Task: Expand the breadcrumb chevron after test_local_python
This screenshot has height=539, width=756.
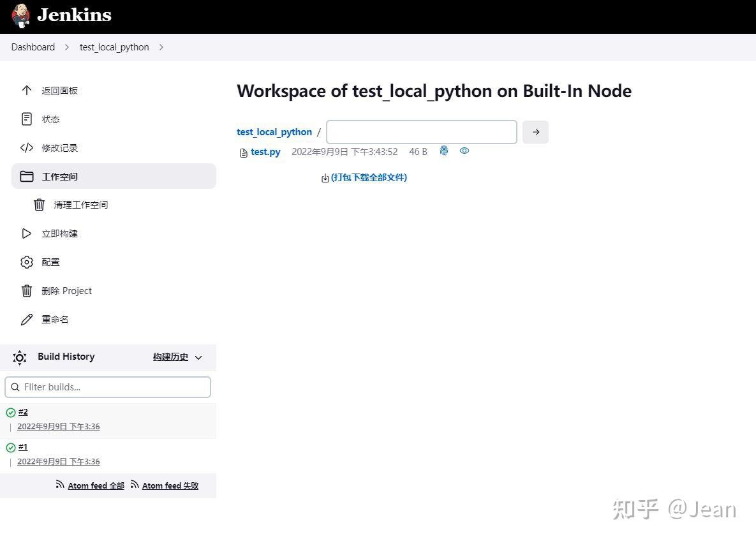Action: 161,47
